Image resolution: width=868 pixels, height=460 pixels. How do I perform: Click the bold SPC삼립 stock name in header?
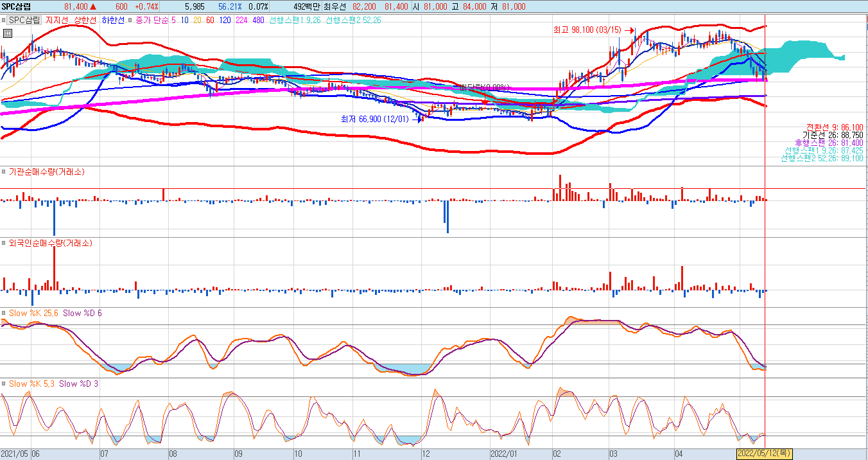point(16,6)
